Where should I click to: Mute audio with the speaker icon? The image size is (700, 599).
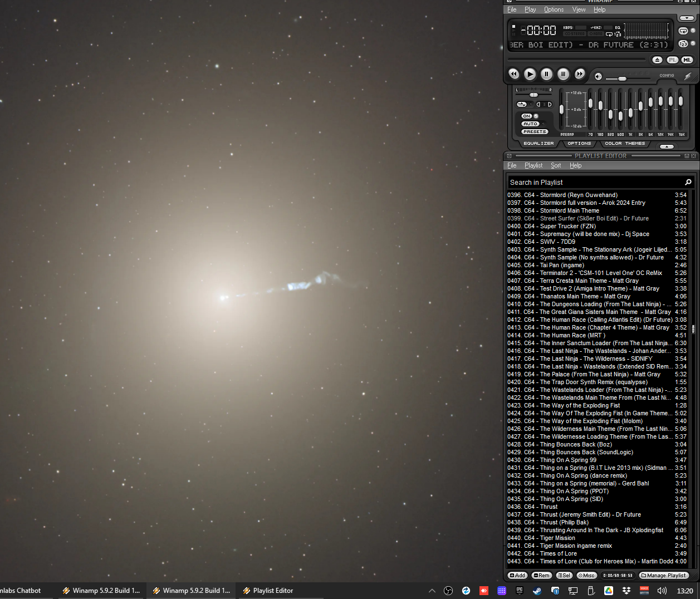(598, 77)
